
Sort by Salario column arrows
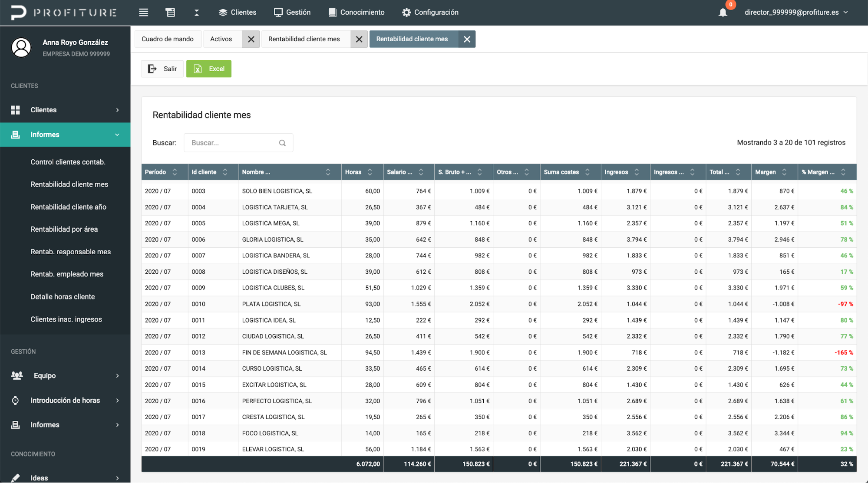tap(421, 172)
